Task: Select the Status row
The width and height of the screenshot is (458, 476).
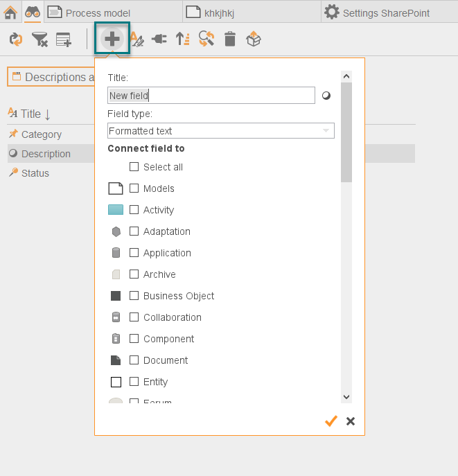Action: click(51, 173)
